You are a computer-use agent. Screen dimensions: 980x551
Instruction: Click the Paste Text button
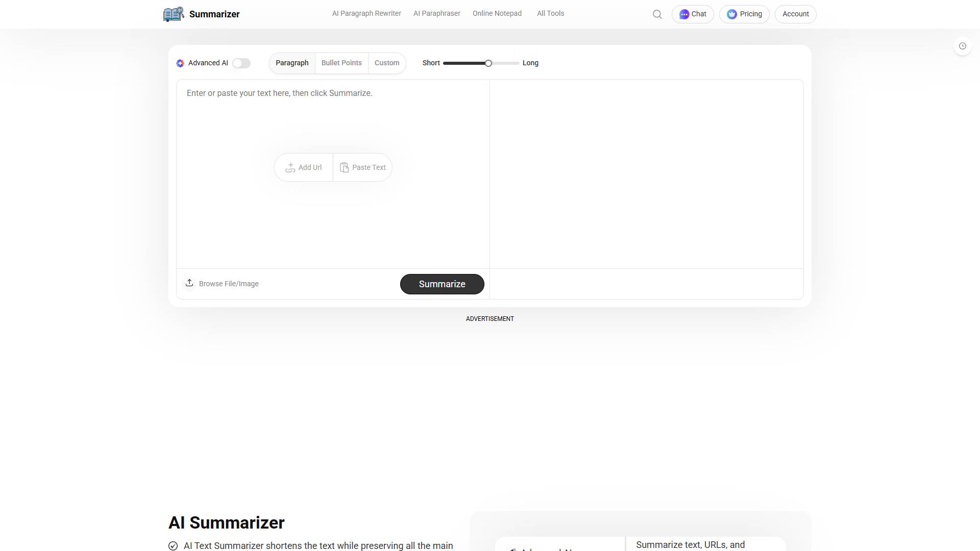pos(363,167)
